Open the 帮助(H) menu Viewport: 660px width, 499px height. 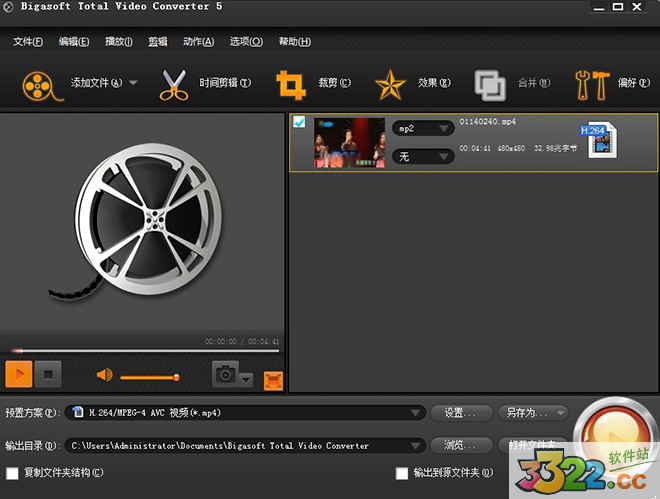[x=295, y=42]
